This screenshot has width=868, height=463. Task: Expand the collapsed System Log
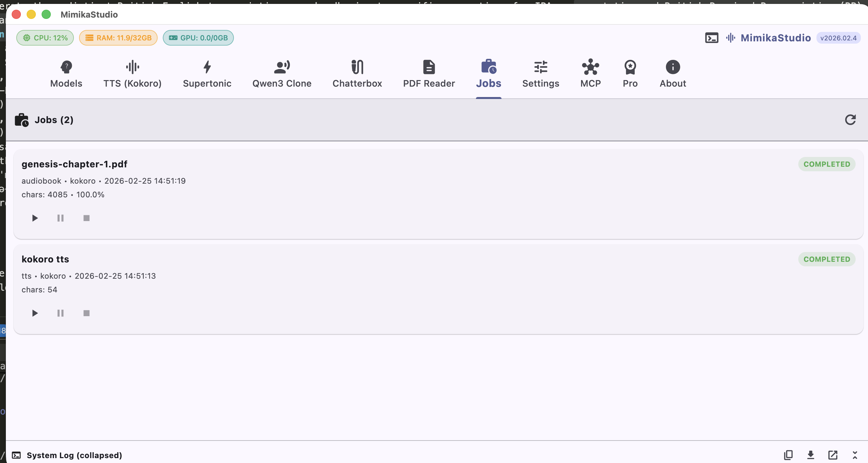coord(74,456)
